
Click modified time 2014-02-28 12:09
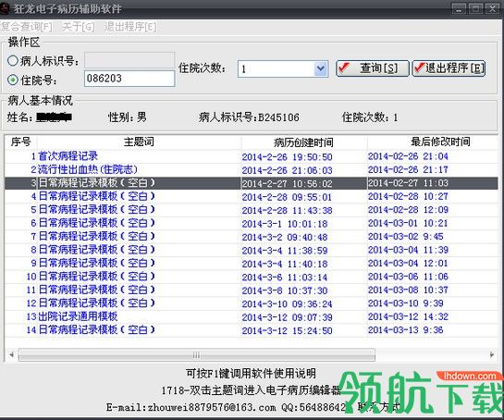pos(408,210)
